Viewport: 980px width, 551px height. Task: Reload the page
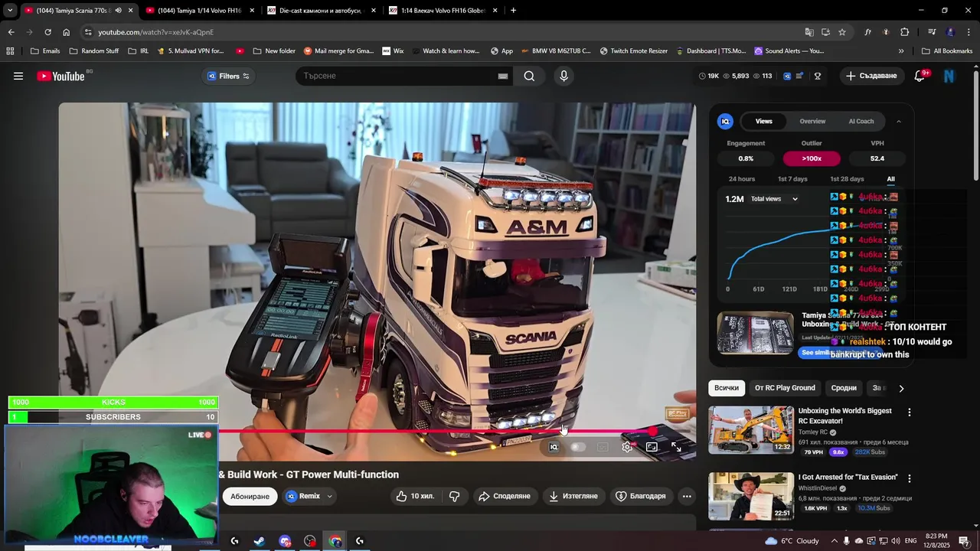(x=47, y=32)
